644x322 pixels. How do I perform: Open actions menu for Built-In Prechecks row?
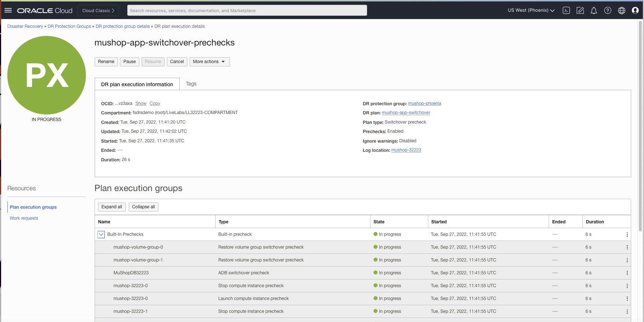627,234
